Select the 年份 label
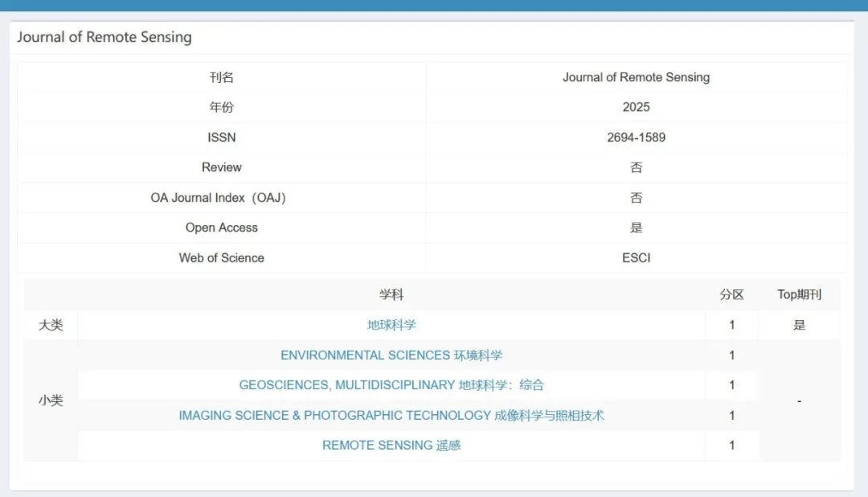Screen dimensions: 868x497 [x=222, y=108]
